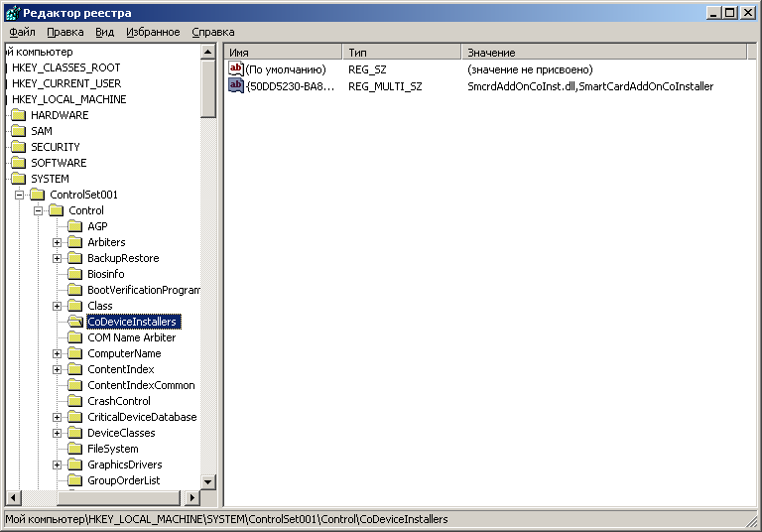Click the Registry Editor title bar icon
The image size is (762, 532).
tap(12, 12)
